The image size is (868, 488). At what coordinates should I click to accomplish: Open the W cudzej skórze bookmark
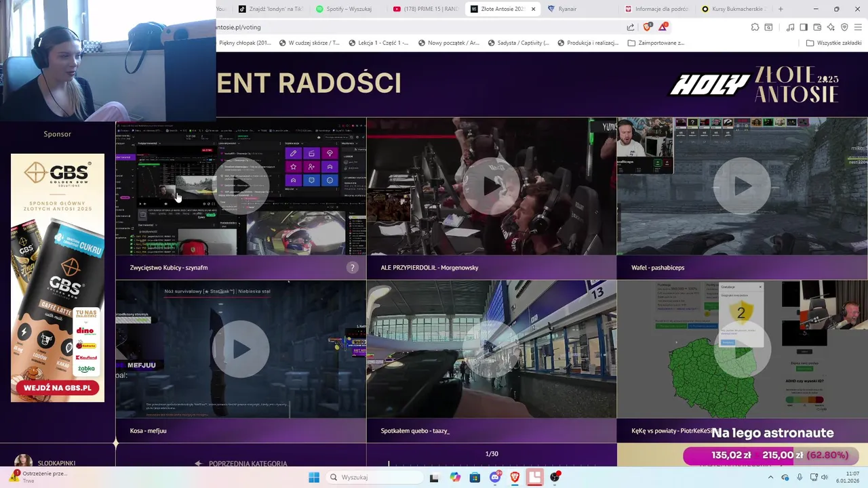(309, 43)
